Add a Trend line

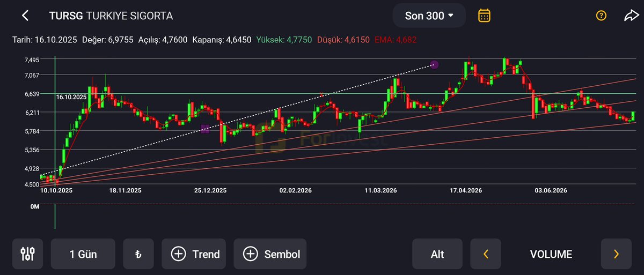point(195,254)
